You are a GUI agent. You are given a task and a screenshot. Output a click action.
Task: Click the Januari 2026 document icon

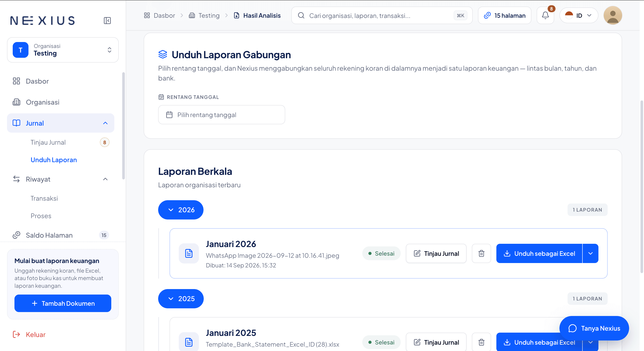[189, 253]
